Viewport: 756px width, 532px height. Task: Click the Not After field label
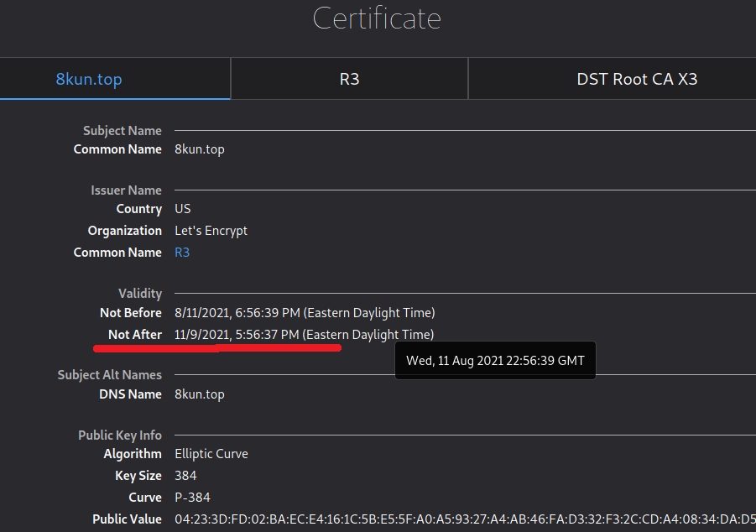click(x=135, y=335)
